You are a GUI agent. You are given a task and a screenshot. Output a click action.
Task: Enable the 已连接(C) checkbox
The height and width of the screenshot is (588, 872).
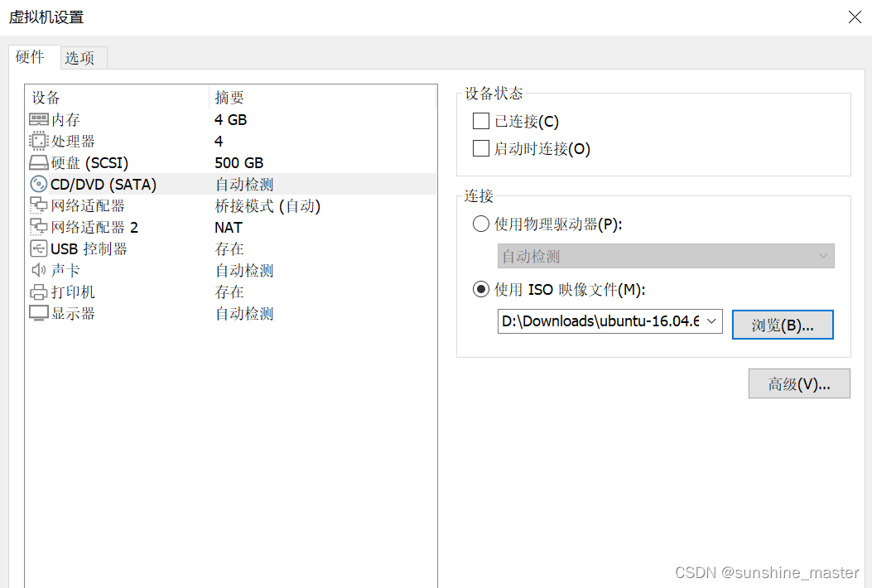(480, 120)
